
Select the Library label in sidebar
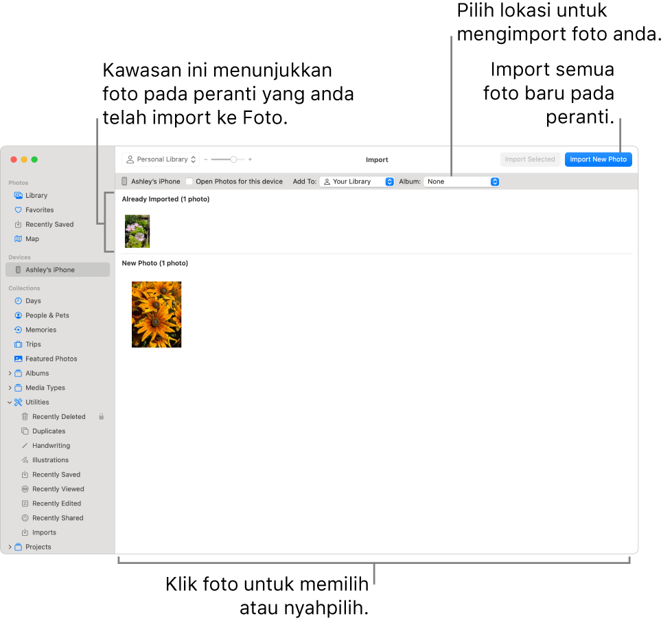(x=36, y=196)
